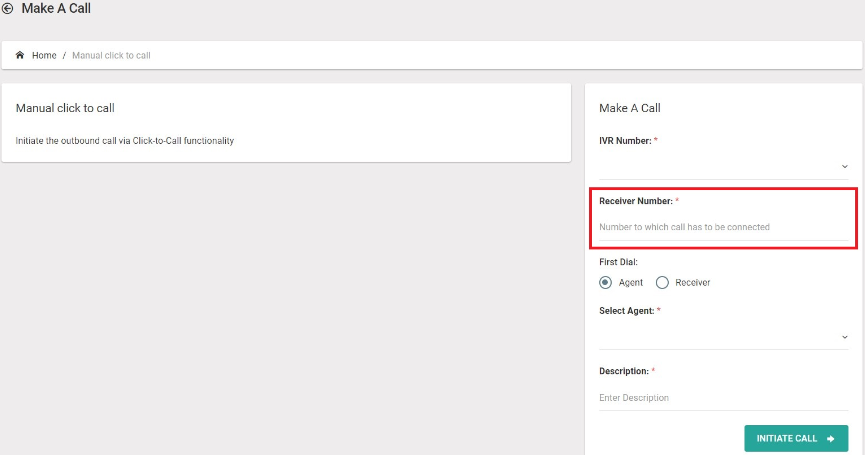The height and width of the screenshot is (455, 865).
Task: Click the Agent radio label text
Action: click(x=631, y=282)
